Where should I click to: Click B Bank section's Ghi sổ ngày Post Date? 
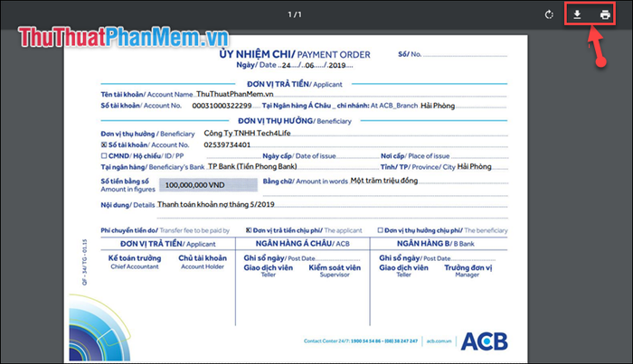(x=437, y=258)
